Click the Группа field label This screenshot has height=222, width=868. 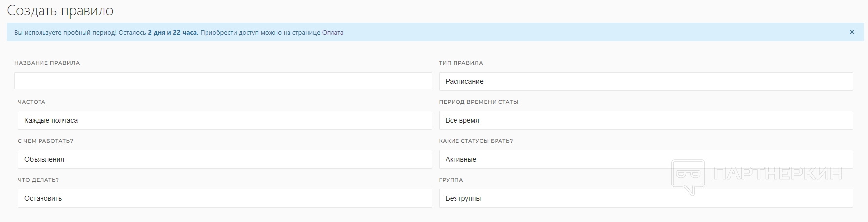pyautogui.click(x=451, y=180)
